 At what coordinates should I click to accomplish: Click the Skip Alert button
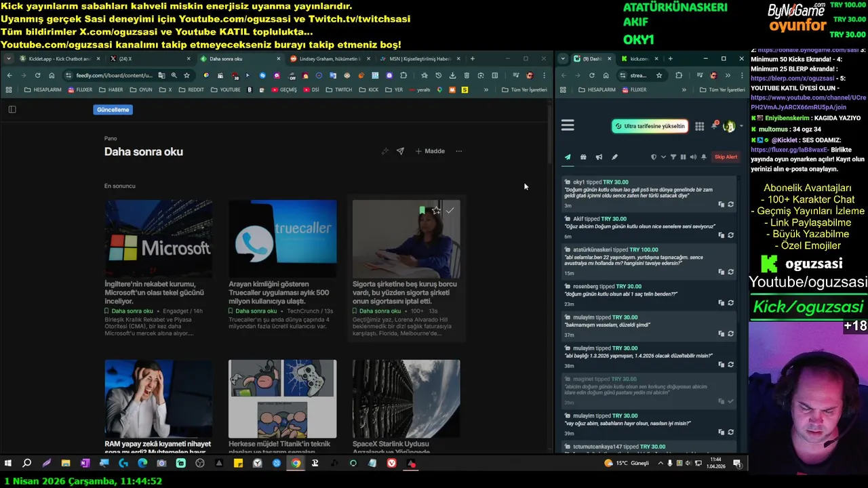[726, 157]
